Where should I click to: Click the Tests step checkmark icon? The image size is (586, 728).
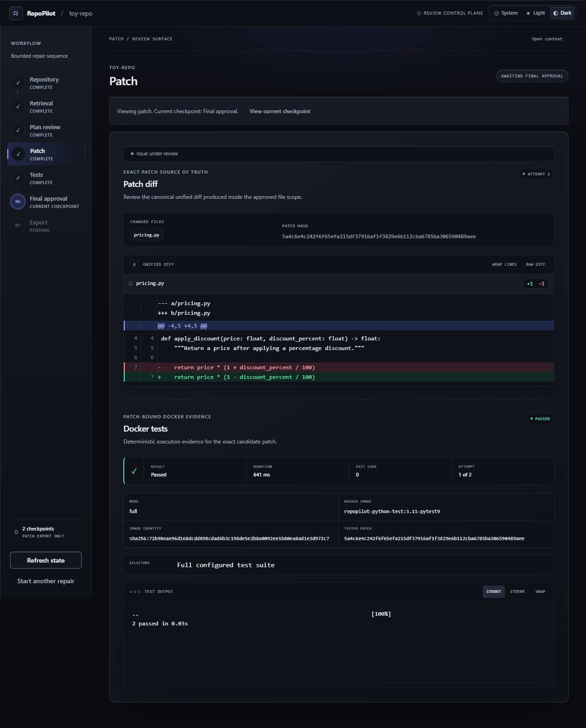coord(18,178)
